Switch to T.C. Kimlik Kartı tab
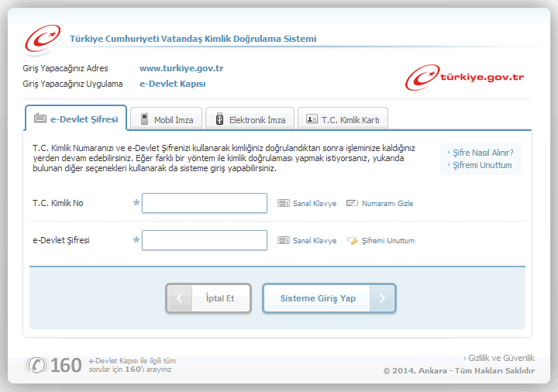 pos(343,119)
